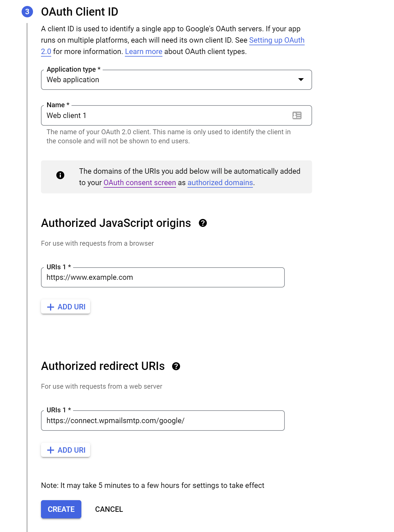Click the blue CREATE button
The width and height of the screenshot is (394, 532).
click(61, 509)
